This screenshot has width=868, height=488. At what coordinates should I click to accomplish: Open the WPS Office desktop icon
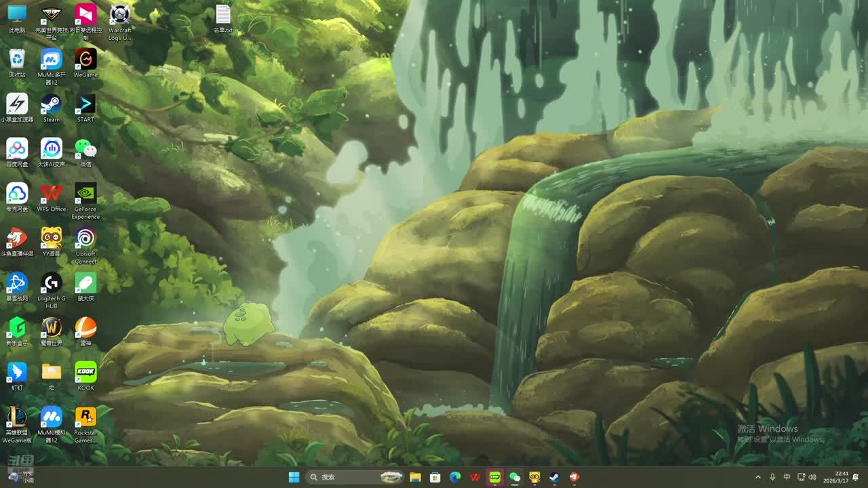tap(52, 195)
